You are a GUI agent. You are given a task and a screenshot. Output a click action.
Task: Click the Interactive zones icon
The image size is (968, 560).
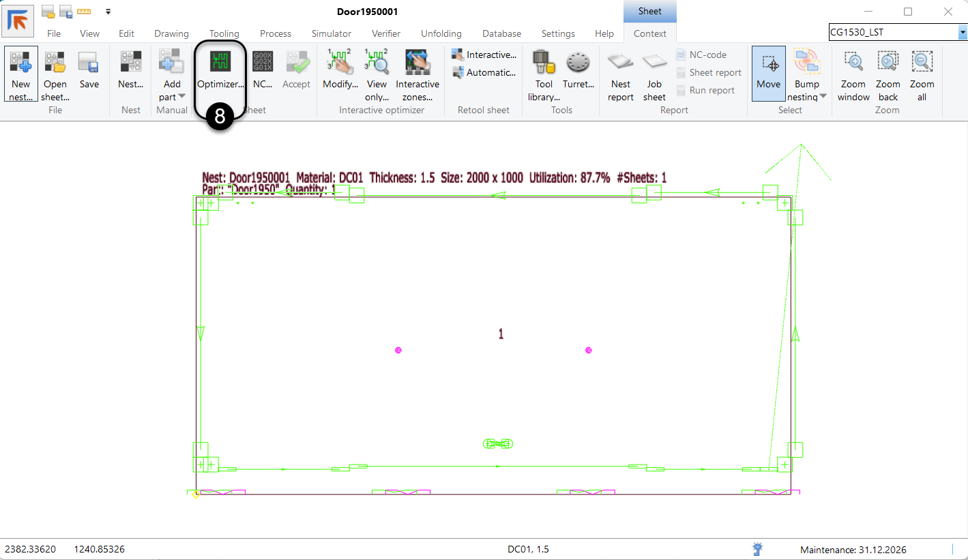click(417, 63)
